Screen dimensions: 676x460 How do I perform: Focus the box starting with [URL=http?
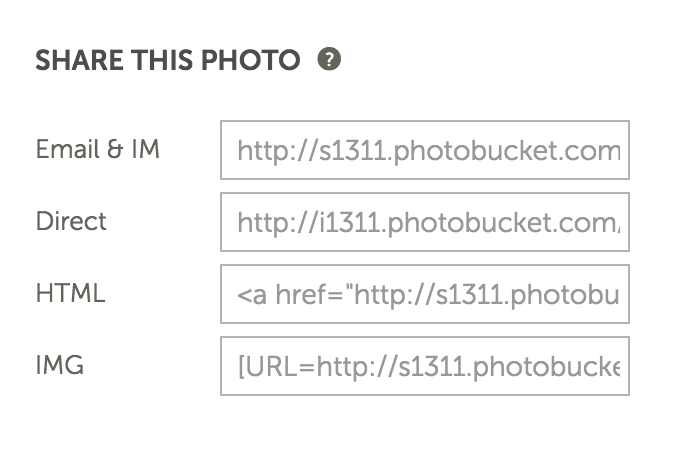click(425, 366)
